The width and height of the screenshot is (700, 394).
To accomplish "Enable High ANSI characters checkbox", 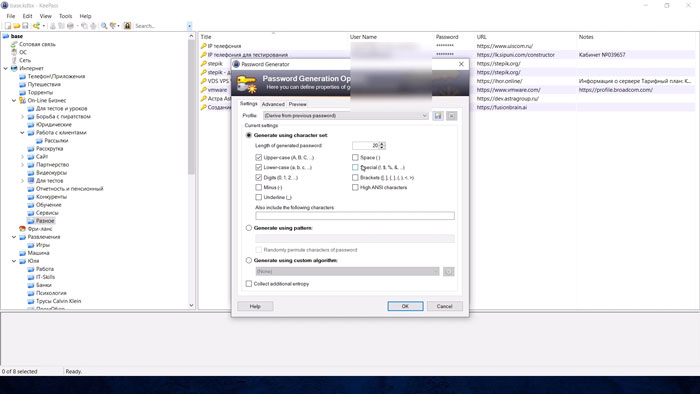I will pyautogui.click(x=355, y=187).
